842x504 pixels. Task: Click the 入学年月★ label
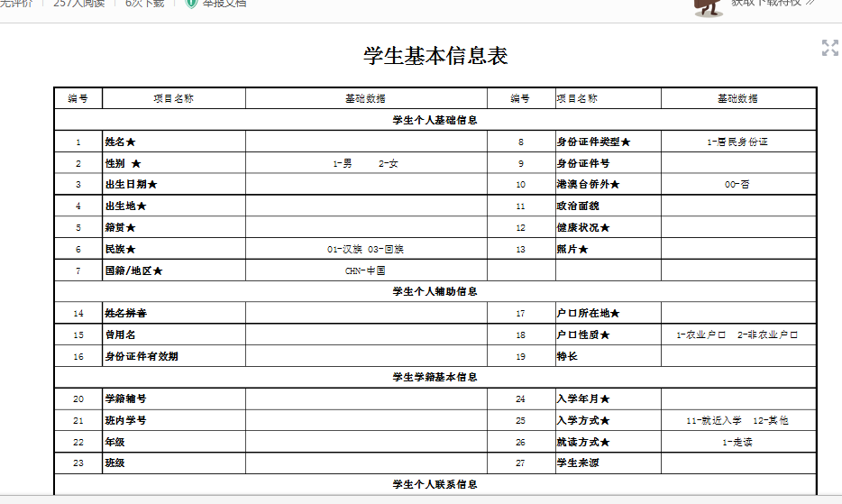582,399
